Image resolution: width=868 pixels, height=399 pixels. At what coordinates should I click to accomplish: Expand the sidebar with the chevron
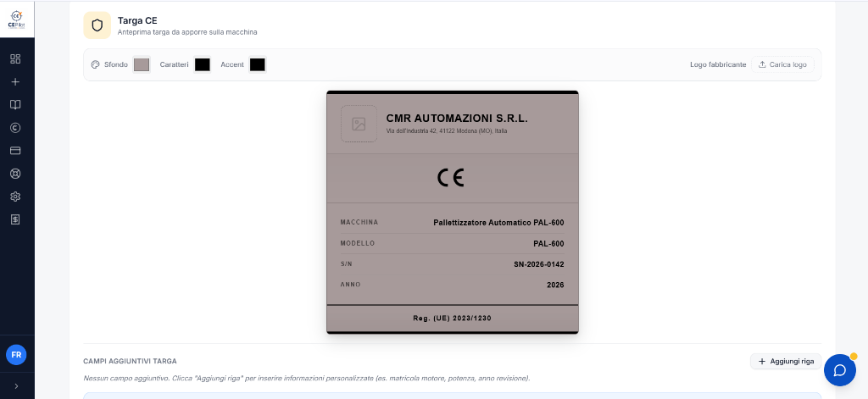point(16,386)
